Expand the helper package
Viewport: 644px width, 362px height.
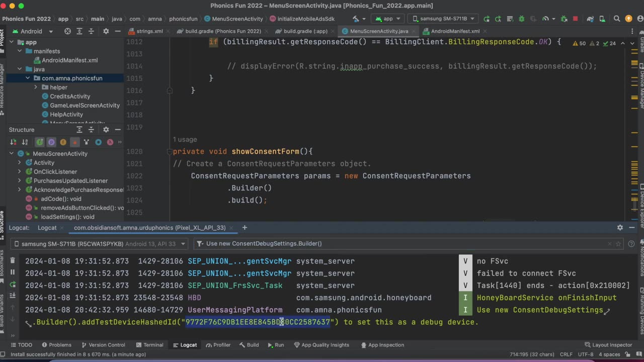click(x=36, y=87)
